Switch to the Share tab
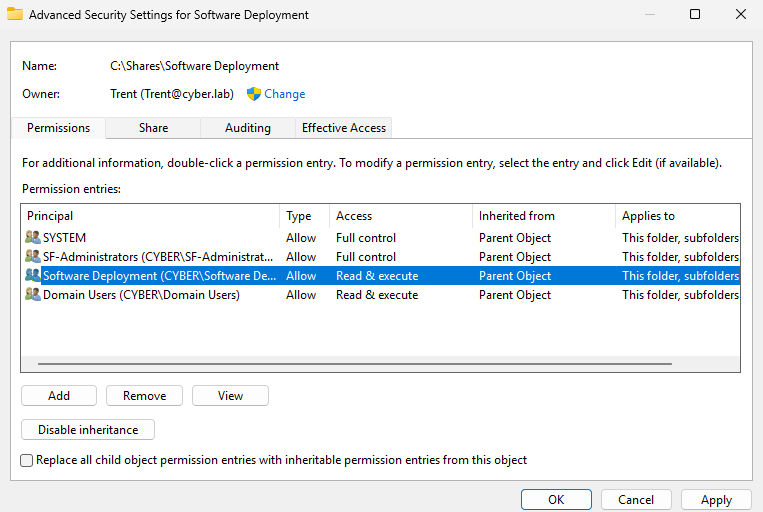This screenshot has width=763, height=512. 153,128
